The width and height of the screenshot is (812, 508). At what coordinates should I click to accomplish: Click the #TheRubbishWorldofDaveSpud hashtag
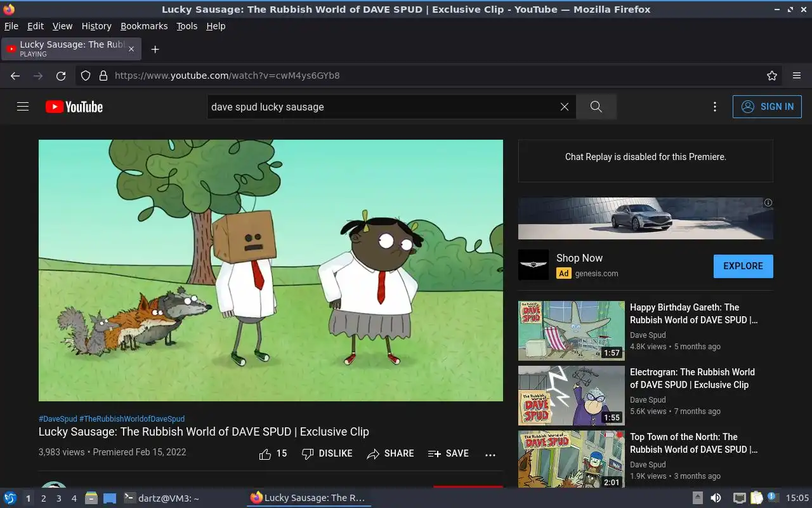pyautogui.click(x=132, y=419)
